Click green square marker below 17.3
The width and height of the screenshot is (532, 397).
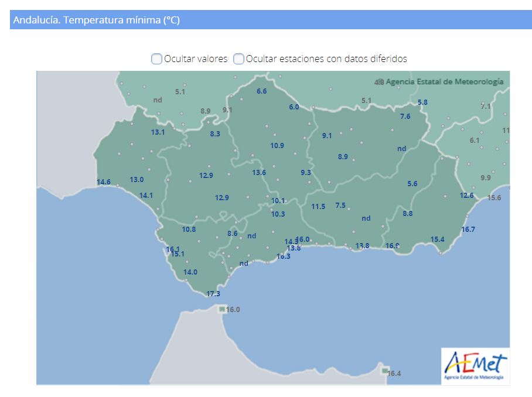coord(221,309)
